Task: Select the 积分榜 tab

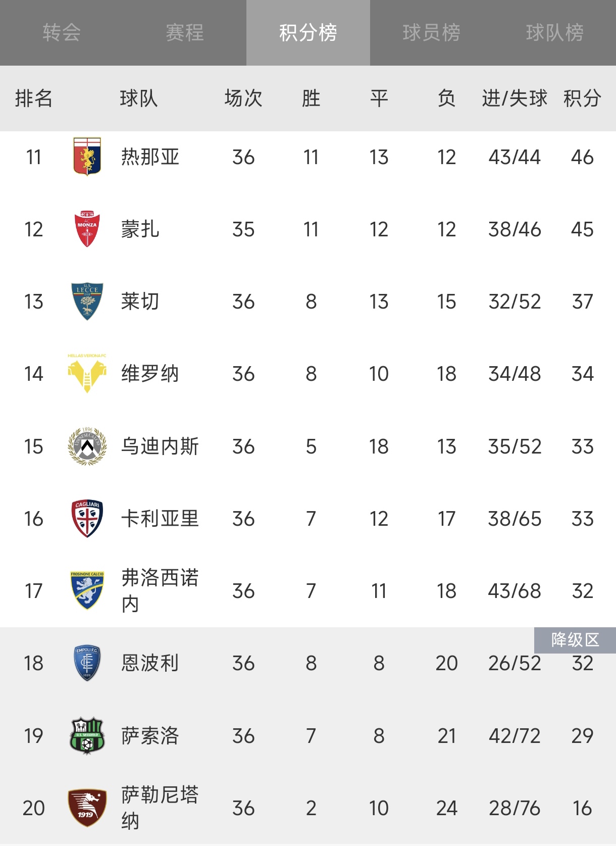Action: pos(308,33)
